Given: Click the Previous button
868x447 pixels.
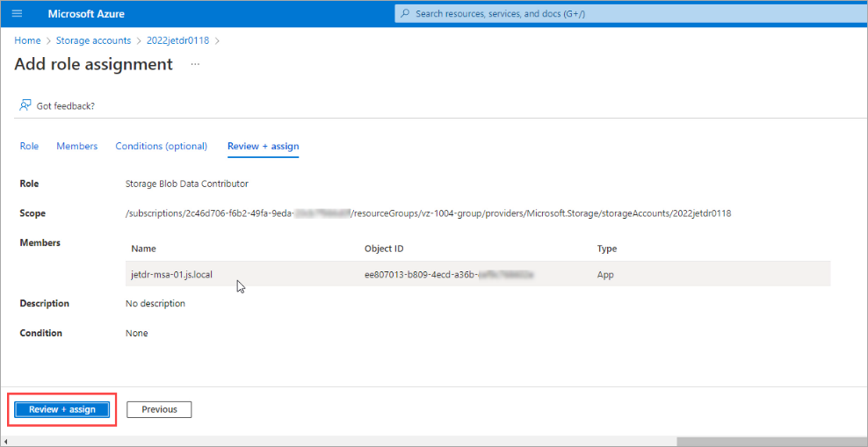Looking at the screenshot, I should click(x=159, y=409).
